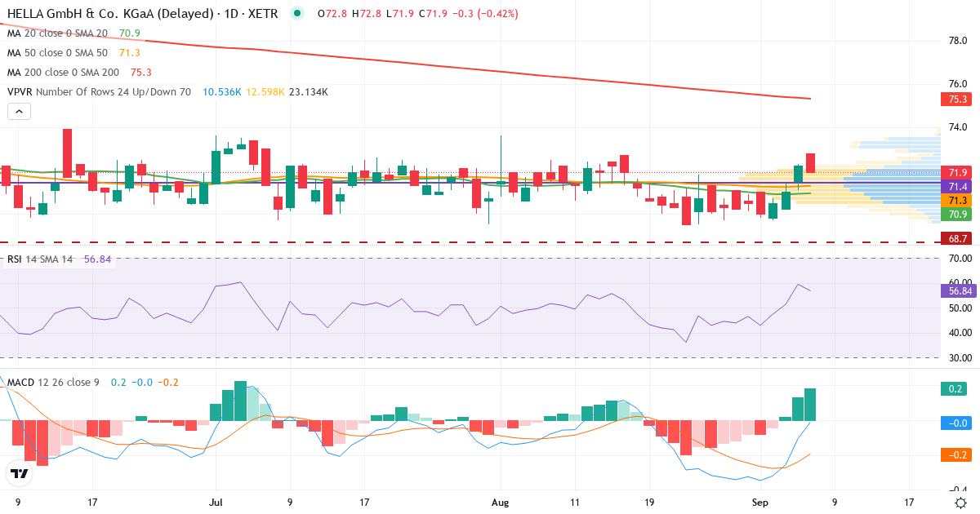Screen dimensions: 980x514
Task: Click the VPVR total volume 23.134K value
Action: coord(309,92)
